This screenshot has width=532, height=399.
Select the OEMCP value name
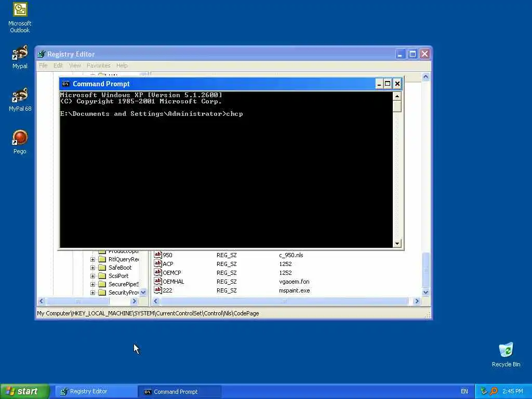point(171,273)
